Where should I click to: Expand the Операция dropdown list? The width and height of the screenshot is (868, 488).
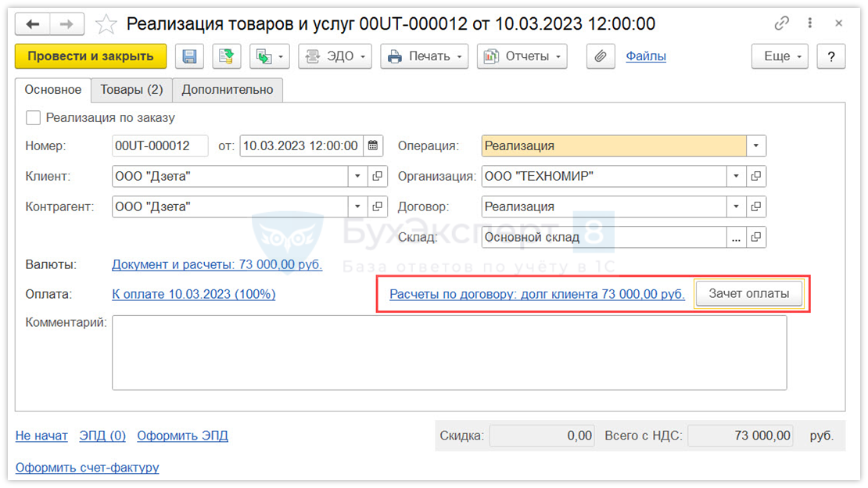[x=755, y=145]
